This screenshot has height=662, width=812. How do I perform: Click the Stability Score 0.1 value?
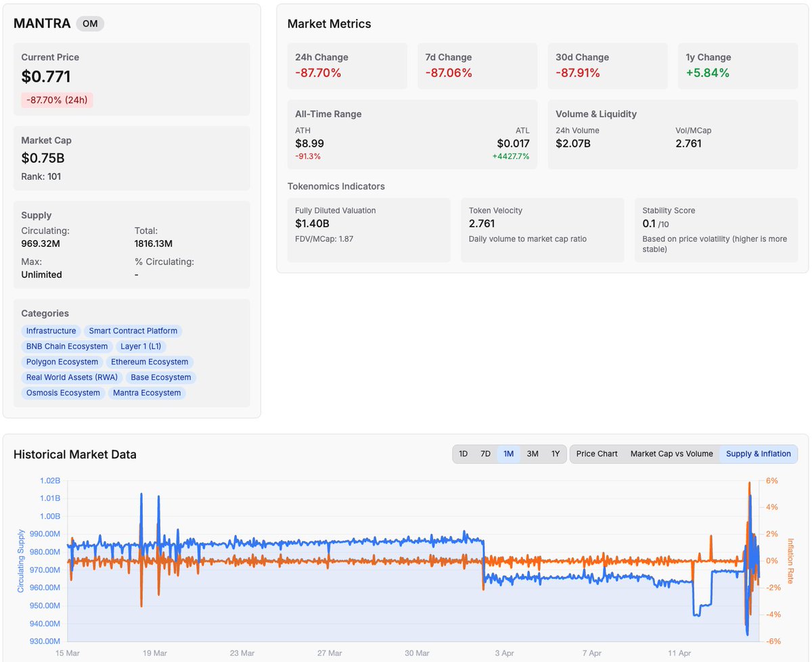point(648,223)
